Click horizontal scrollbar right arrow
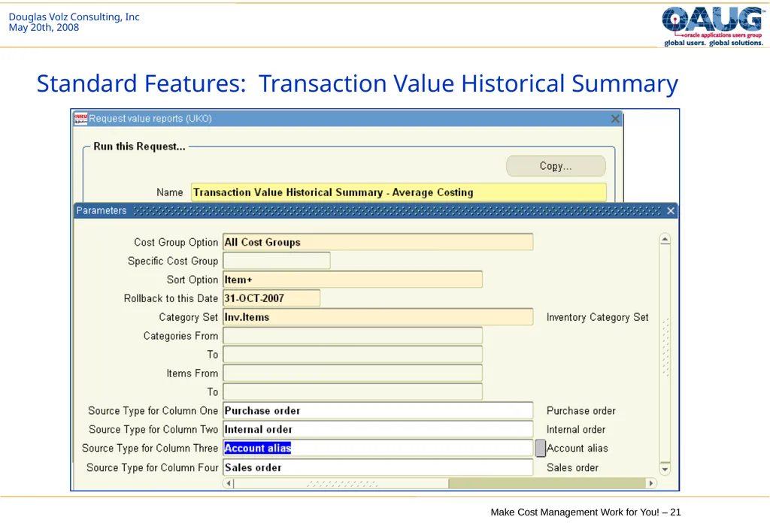The width and height of the screenshot is (770, 532). pyautogui.click(x=651, y=483)
